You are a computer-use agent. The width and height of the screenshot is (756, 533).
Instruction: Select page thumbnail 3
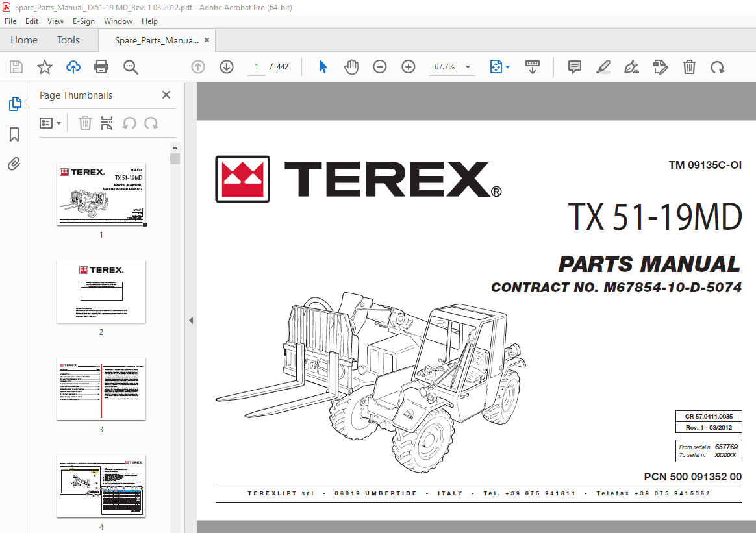coord(101,389)
